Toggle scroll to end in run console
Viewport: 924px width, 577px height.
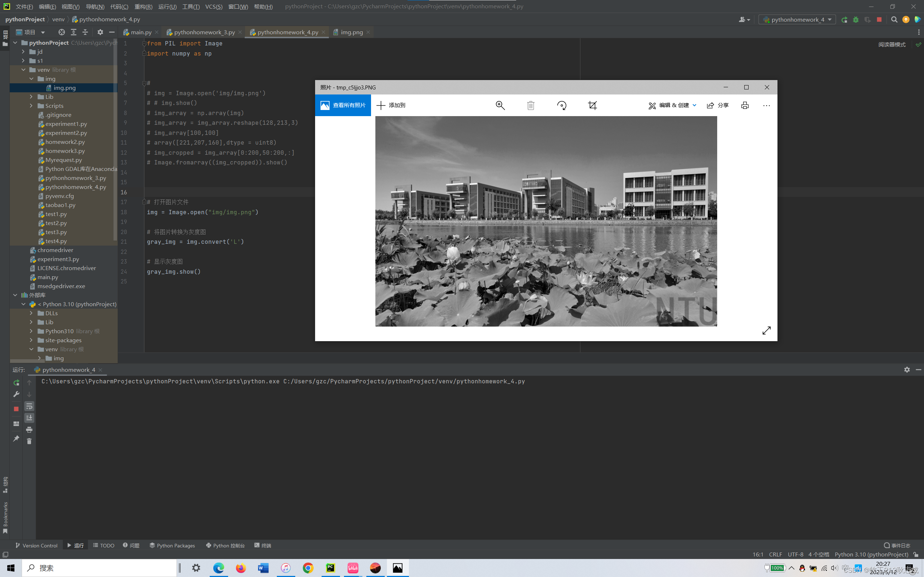(x=29, y=418)
